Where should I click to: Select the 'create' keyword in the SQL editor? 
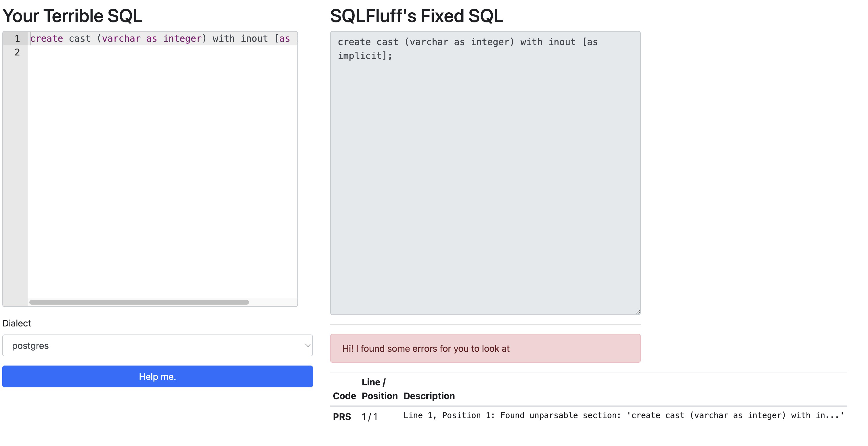tap(47, 39)
